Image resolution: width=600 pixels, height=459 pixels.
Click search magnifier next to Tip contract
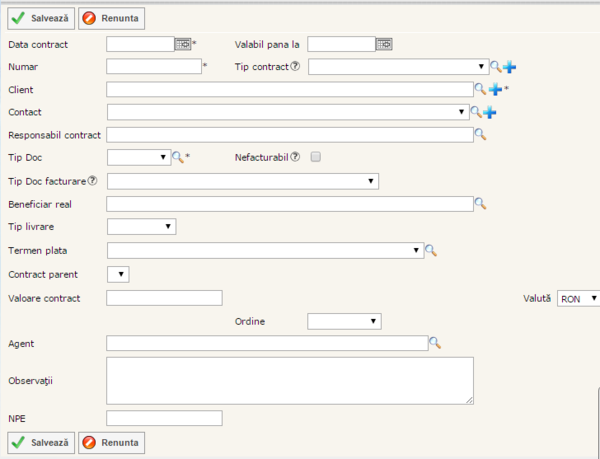tap(495, 67)
